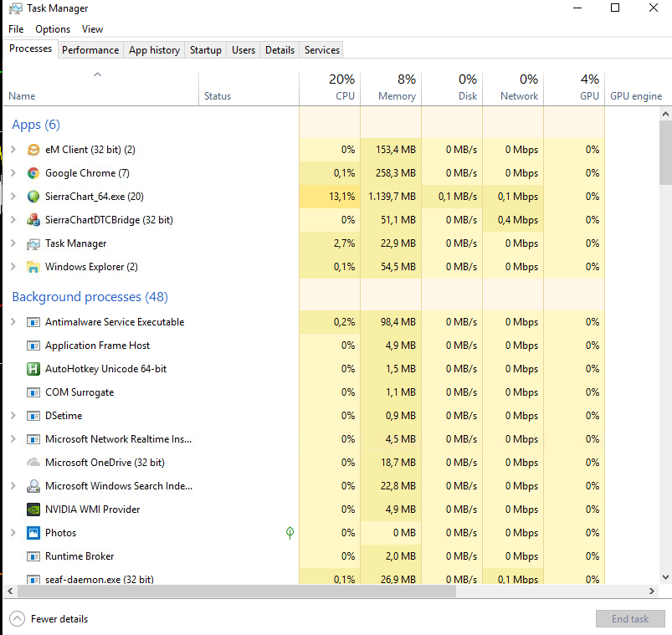Screen dimensions: 672x635
Task: Click the Photos app icon
Action: pos(33,533)
